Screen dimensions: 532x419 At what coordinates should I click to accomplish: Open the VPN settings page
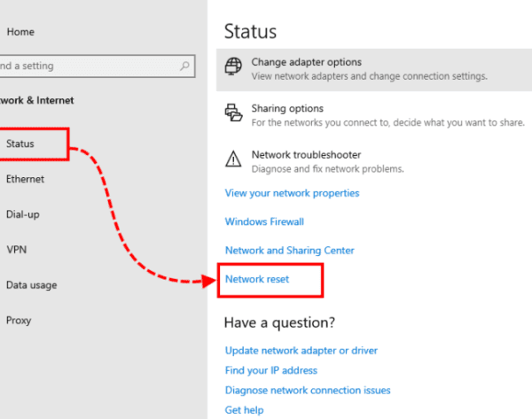[17, 250]
